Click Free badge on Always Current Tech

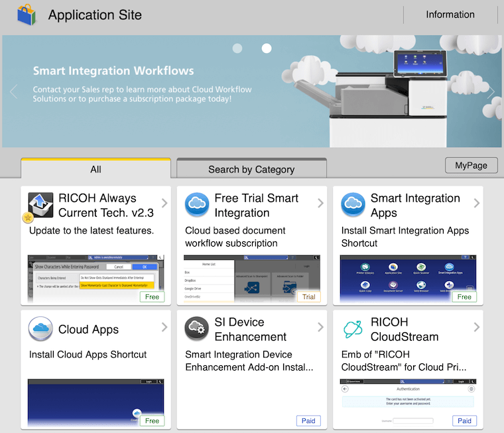pos(152,296)
